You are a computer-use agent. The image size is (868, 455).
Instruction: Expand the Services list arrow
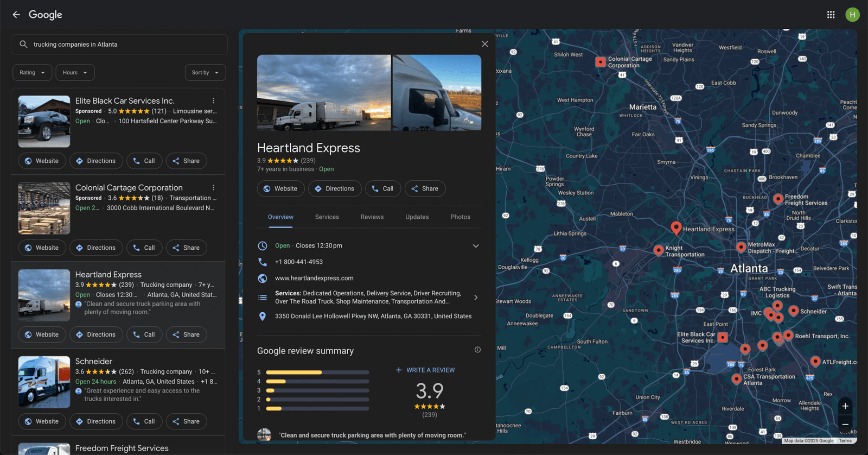(x=476, y=298)
